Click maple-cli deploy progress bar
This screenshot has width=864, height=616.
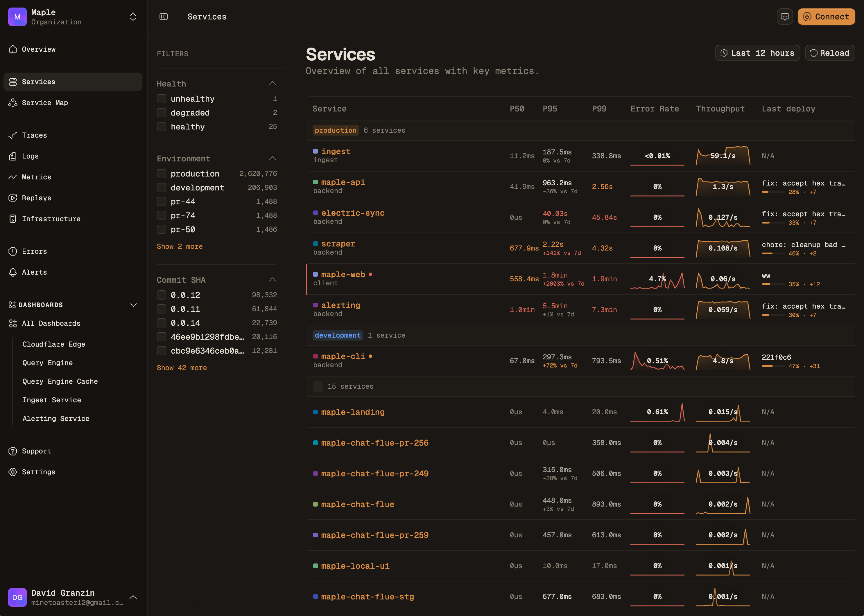(773, 366)
